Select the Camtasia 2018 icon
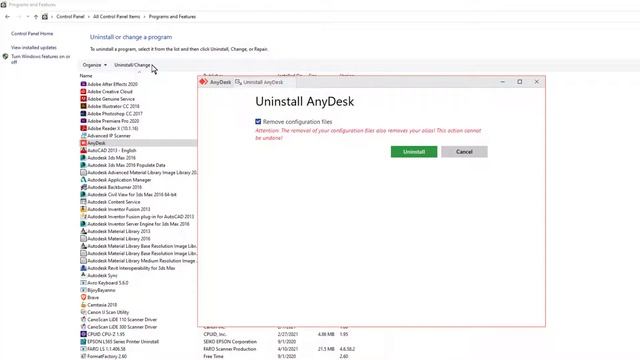Image resolution: width=640 pixels, height=360 pixels. (83, 304)
